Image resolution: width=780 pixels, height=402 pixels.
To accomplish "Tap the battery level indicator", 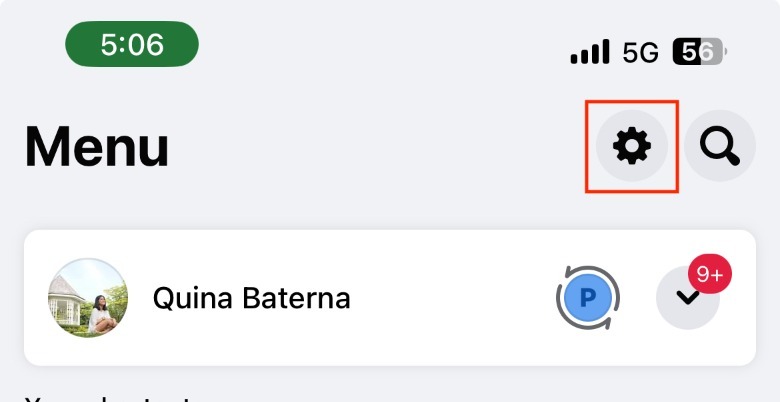I will pyautogui.click(x=701, y=52).
